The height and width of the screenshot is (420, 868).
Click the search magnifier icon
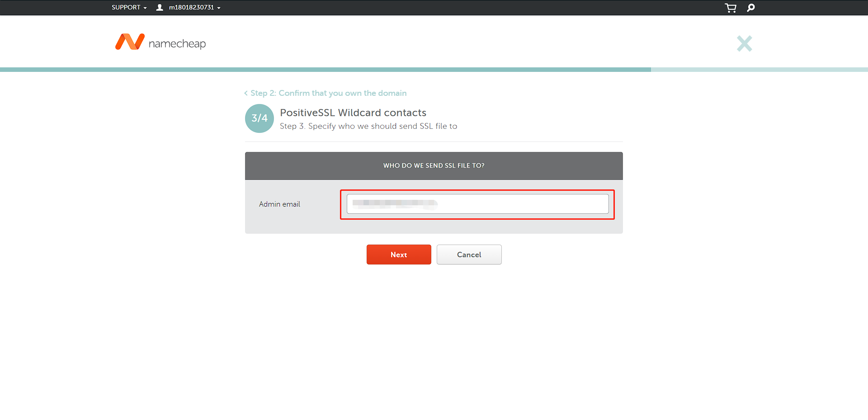pyautogui.click(x=751, y=8)
